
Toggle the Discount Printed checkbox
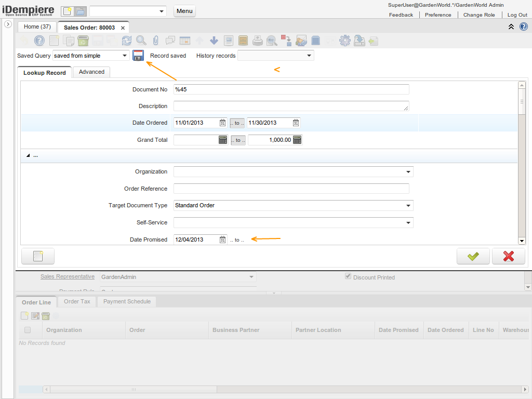tap(348, 277)
